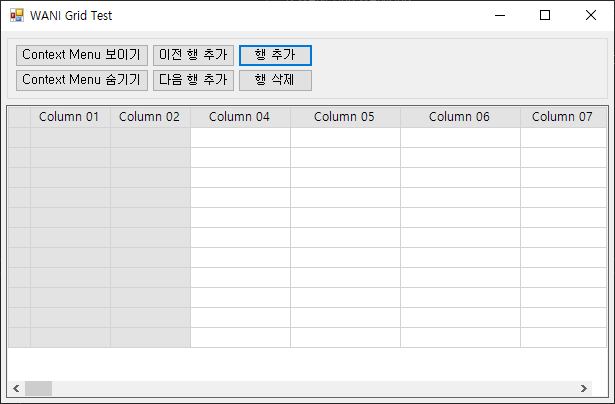Click the horizontal scrollbar right arrow
Screen dimensions: 615x404
(x=584, y=388)
